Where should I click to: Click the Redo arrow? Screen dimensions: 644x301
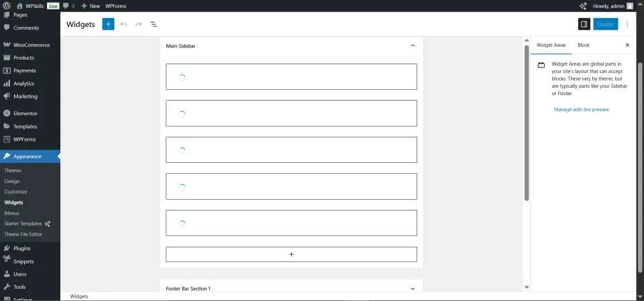(138, 24)
